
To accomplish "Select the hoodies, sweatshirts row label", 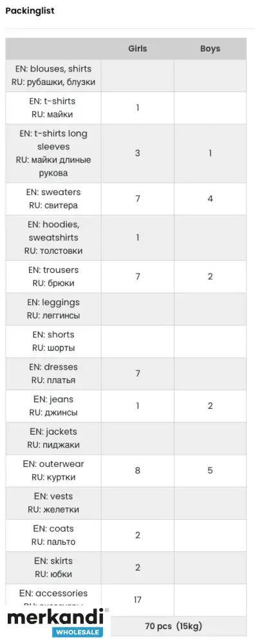I will coord(53,238).
